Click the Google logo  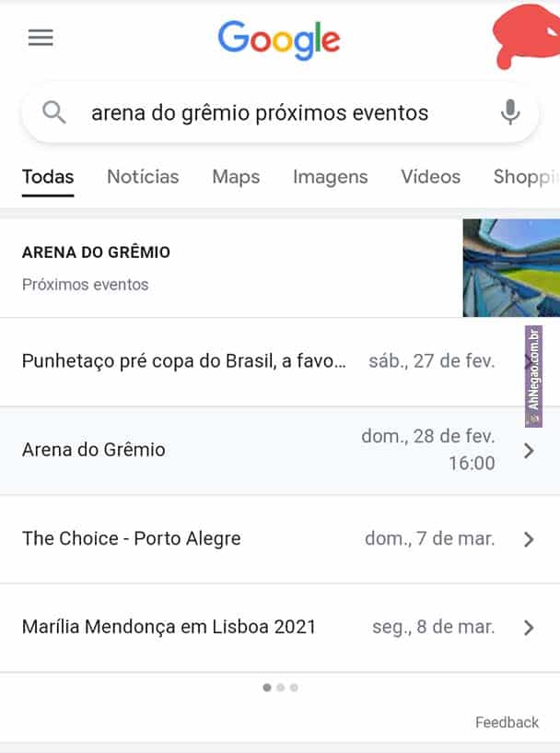[x=278, y=40]
